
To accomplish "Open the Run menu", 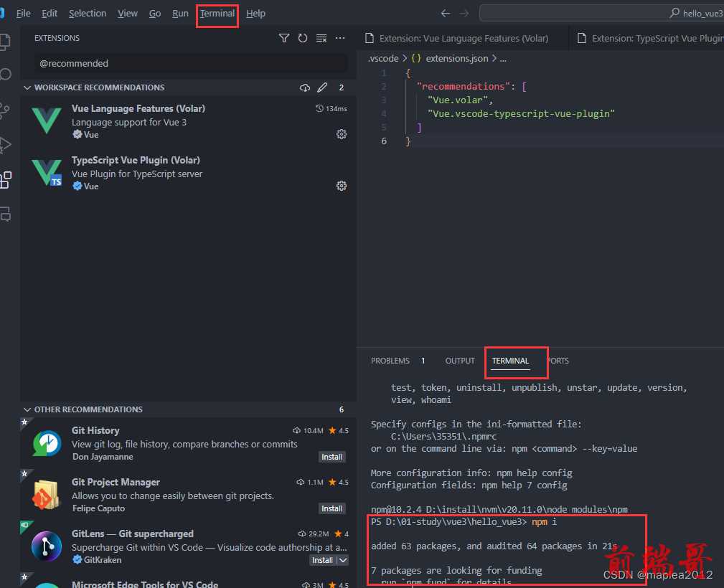I will tap(180, 14).
